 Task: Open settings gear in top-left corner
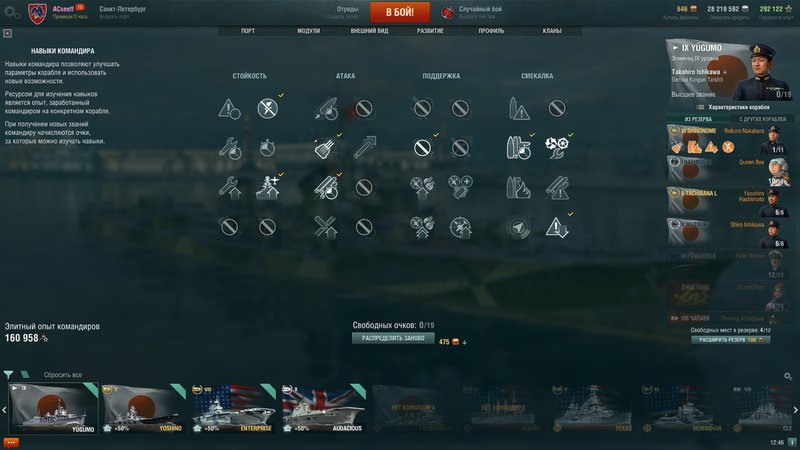point(11,12)
